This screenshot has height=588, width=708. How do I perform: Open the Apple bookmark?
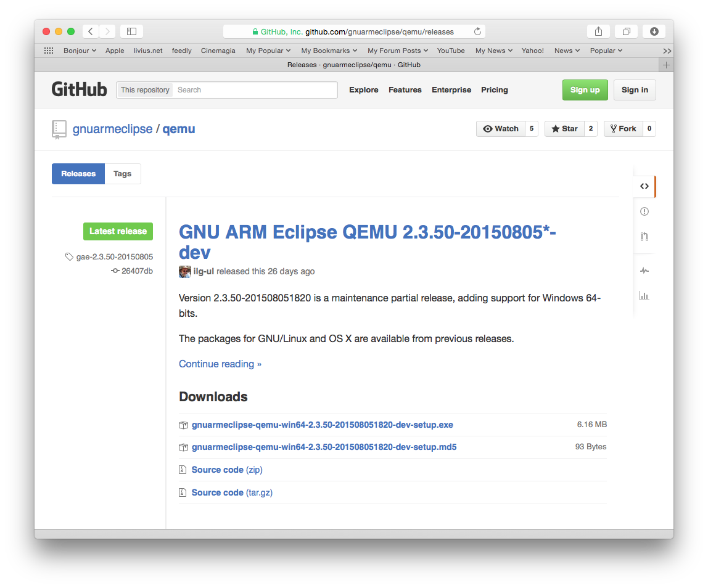(115, 51)
